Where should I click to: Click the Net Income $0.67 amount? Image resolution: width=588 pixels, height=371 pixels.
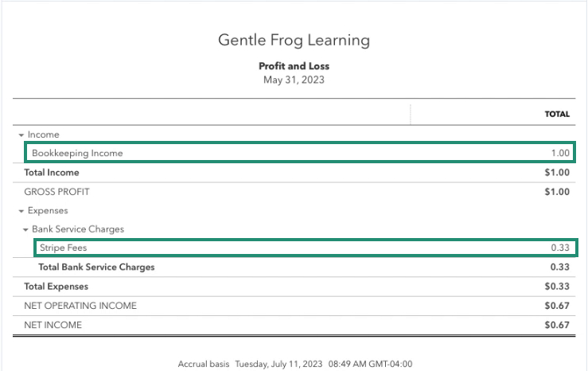(557, 325)
